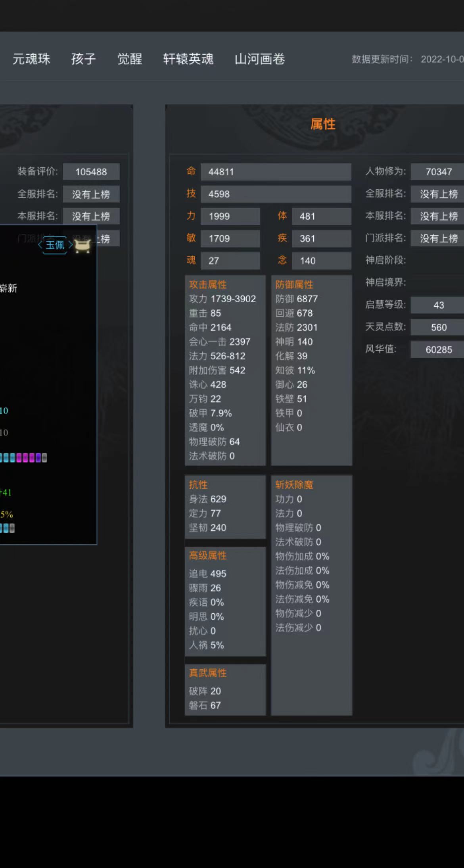This screenshot has height=868, width=464.
Task: Click the 斩妖除魔 section header
Action: point(294,484)
